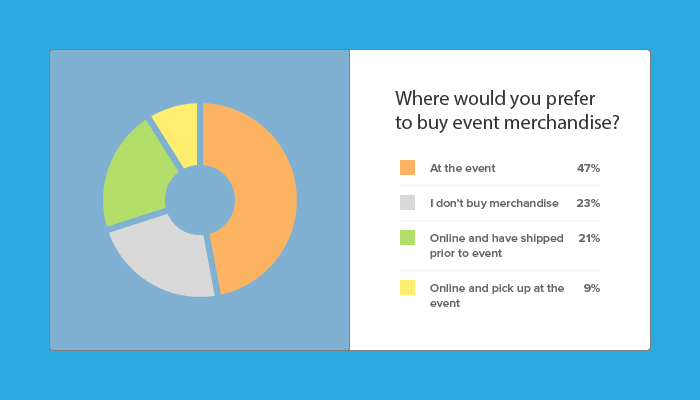This screenshot has width=700, height=400.
Task: Click 'Online and have shipped' label
Action: [496, 238]
